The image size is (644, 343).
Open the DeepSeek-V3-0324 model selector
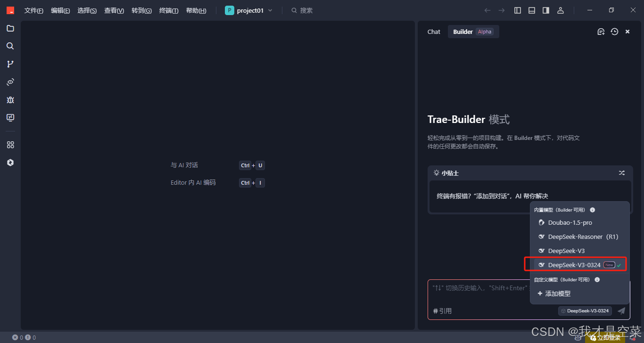click(585, 311)
